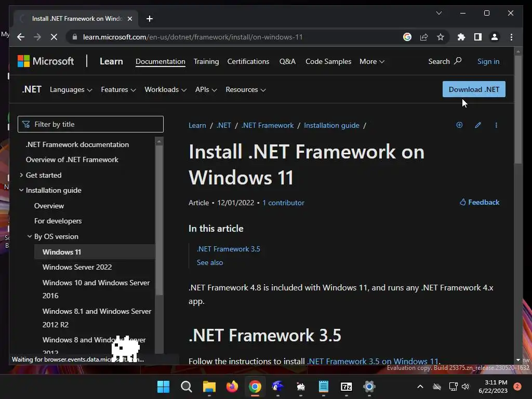Click the address bar URL
This screenshot has width=532, height=399.
[x=193, y=37]
